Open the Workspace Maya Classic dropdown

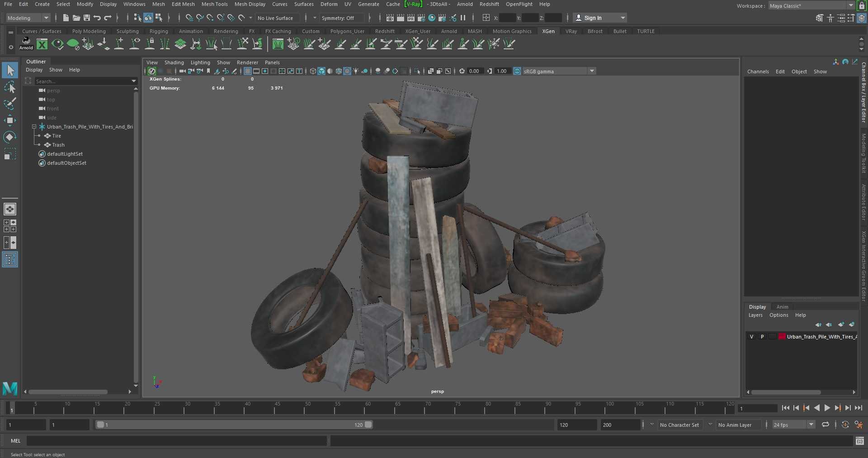point(811,5)
